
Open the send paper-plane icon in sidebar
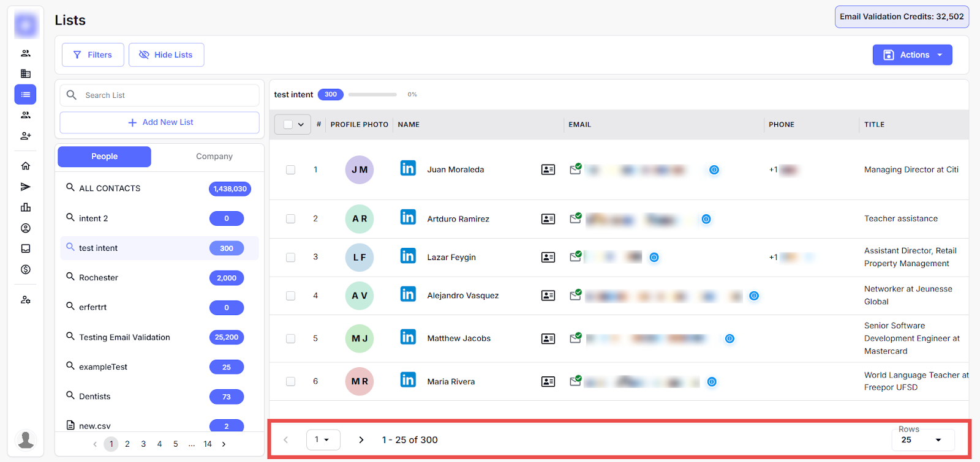pyautogui.click(x=26, y=187)
